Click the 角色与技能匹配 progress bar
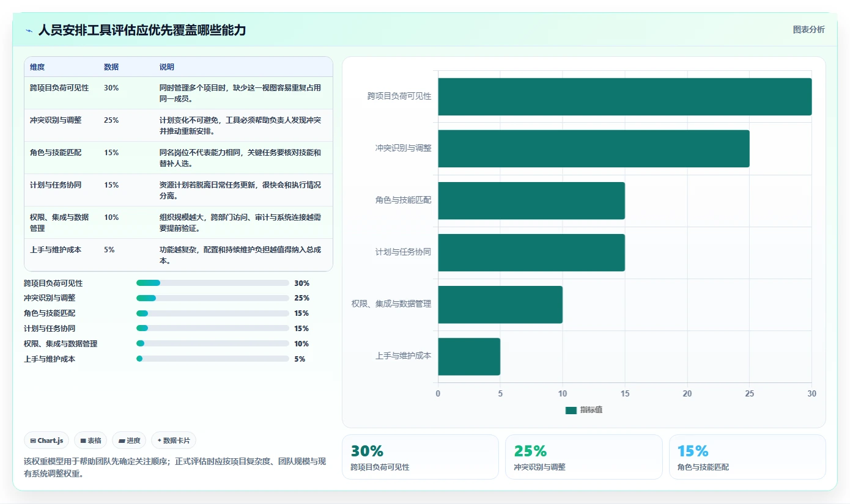 [213, 313]
